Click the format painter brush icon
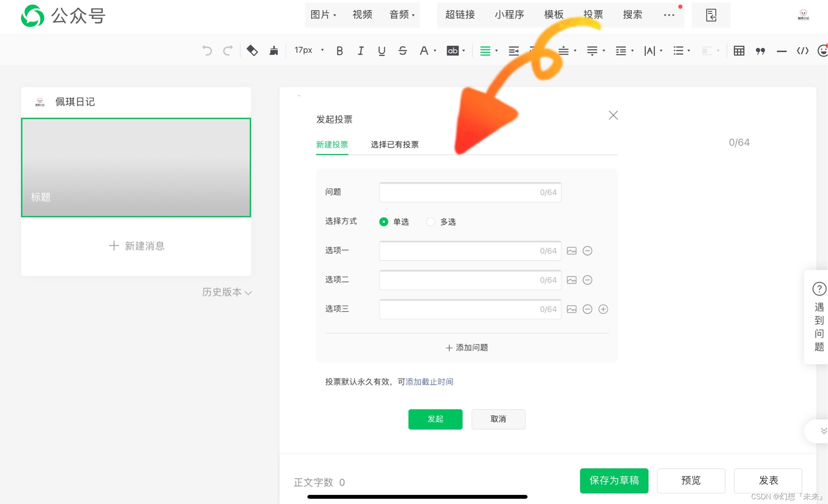This screenshot has height=504, width=828. point(273,51)
